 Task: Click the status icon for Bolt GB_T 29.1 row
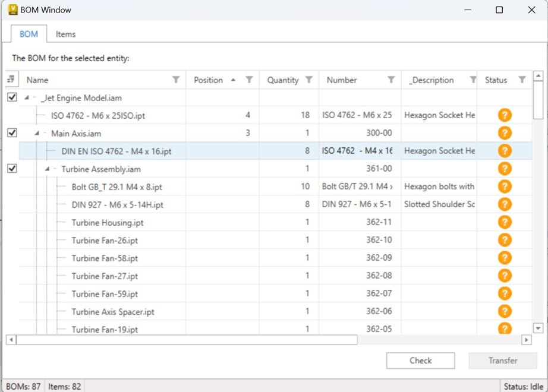[x=504, y=186]
